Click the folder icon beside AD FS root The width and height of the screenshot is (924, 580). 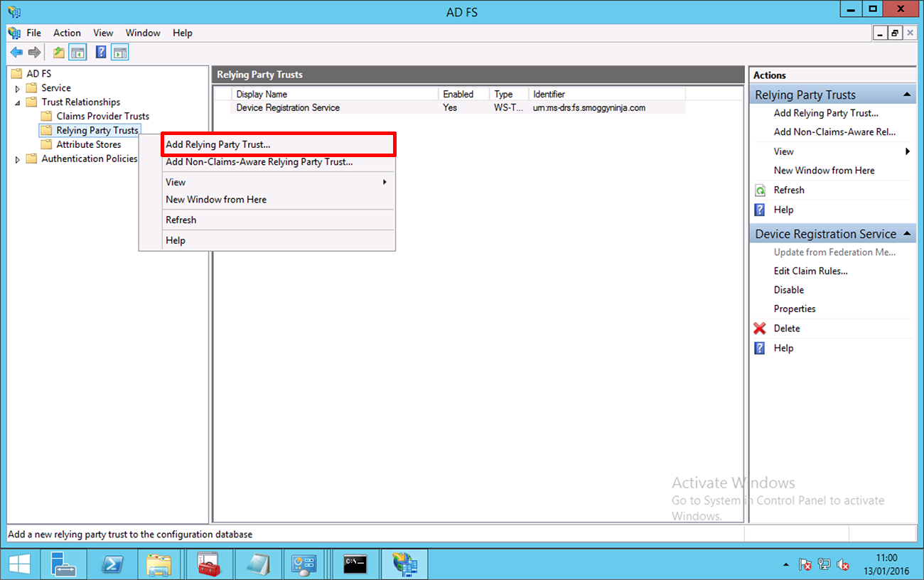point(17,73)
